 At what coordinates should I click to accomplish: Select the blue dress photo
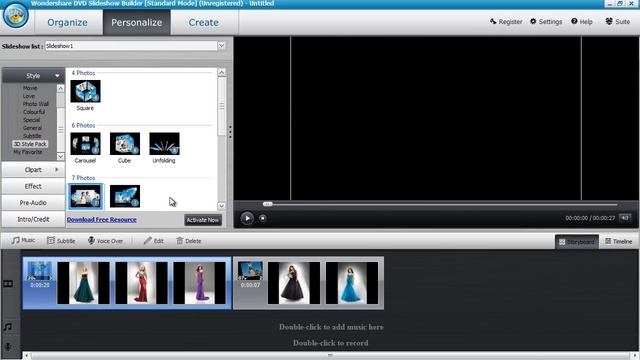pyautogui.click(x=352, y=283)
